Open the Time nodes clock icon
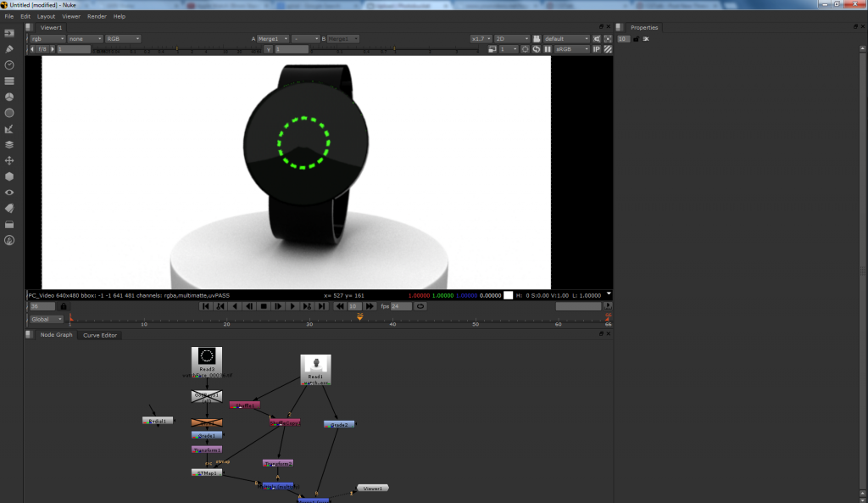868x503 pixels. click(x=9, y=64)
